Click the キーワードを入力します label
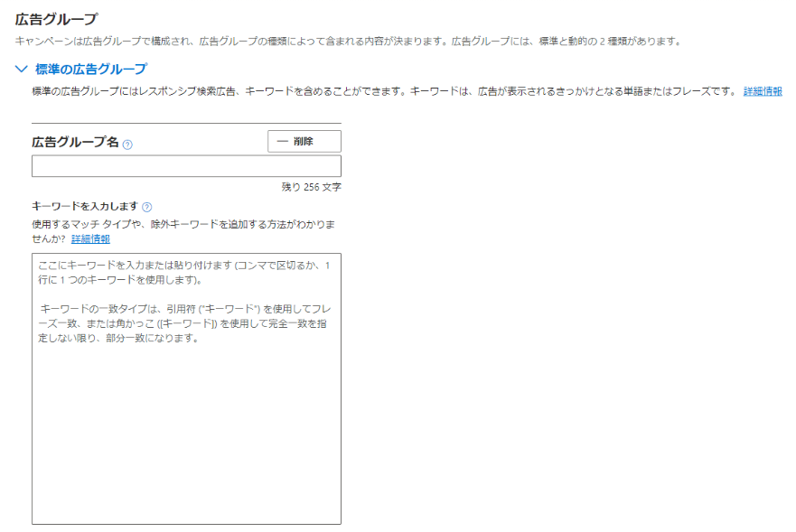The image size is (796, 532). coord(85,206)
